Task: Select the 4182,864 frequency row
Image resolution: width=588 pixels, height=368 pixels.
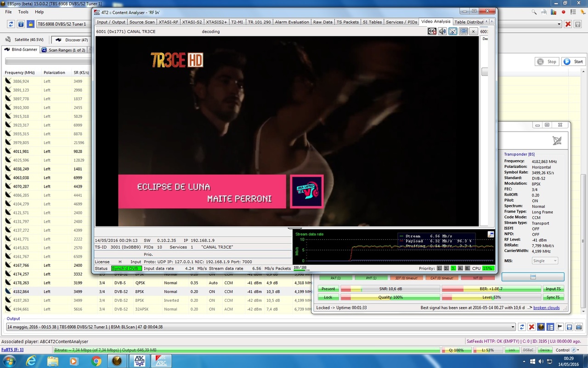Action: [x=157, y=292]
